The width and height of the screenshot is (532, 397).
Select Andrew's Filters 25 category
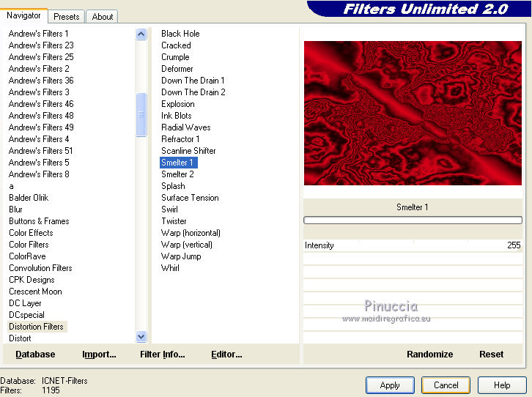[41, 57]
